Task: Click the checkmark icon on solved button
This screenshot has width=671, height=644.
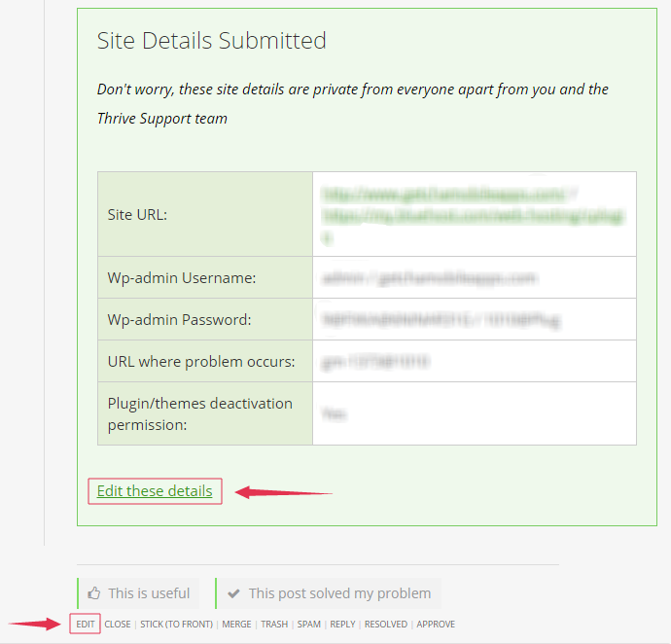Action: pos(233,593)
